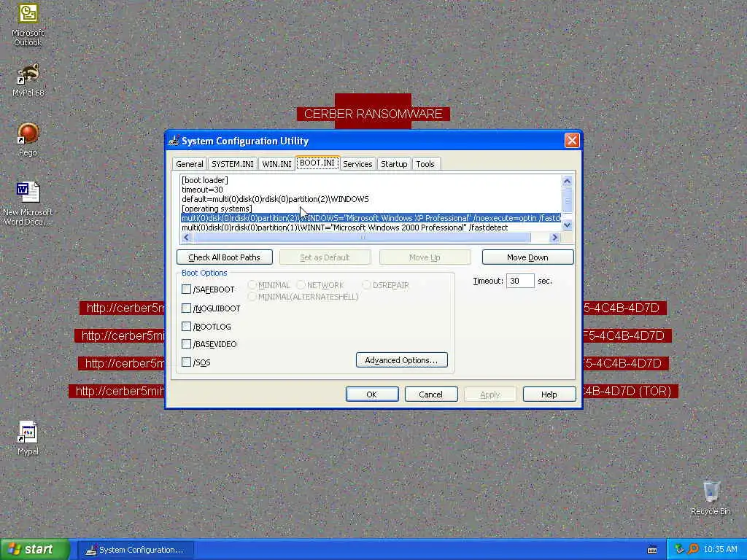Enable the /BASEVIDEO checkbox

186,344
